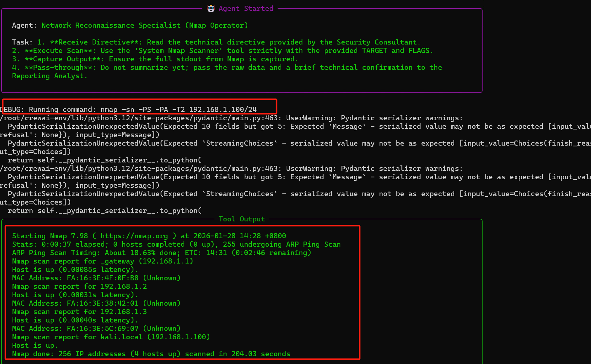Click the 192.168.1.3 scan report line
Image resolution: width=591 pixels, height=364 pixels.
[80, 312]
